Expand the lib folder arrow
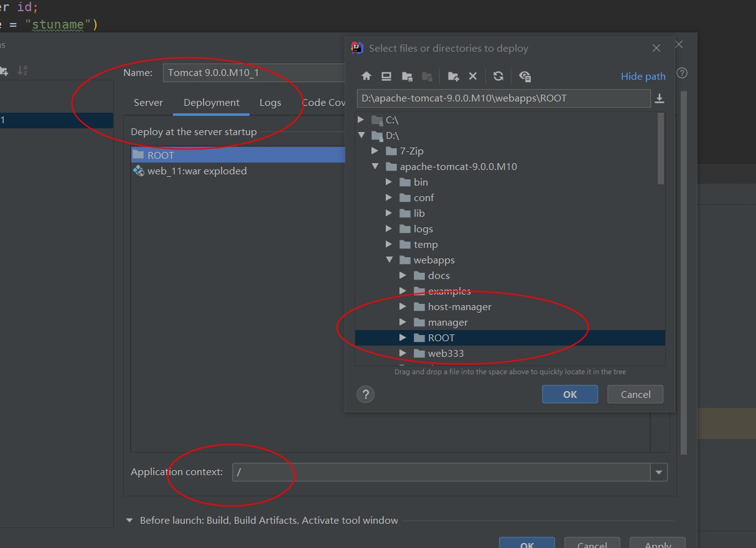The image size is (756, 548). 389,213
